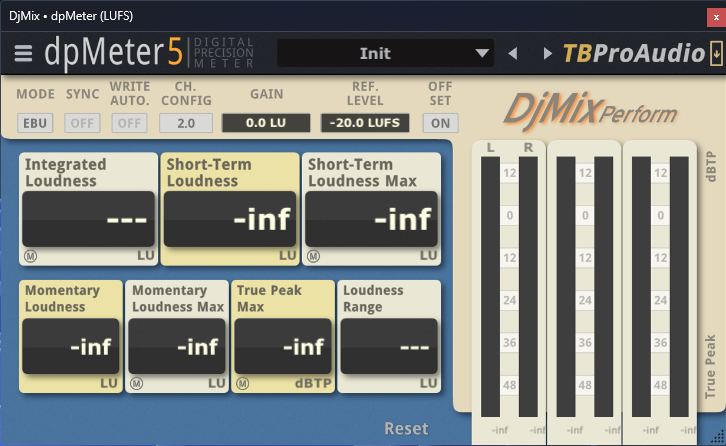Select the Loudness Range display
Image resolution: width=726 pixels, height=446 pixels.
coord(389,346)
